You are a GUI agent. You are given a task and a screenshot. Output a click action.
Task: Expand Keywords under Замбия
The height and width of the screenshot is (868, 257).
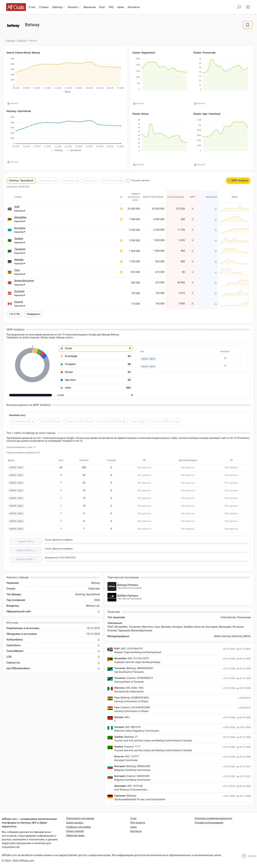pos(20,243)
